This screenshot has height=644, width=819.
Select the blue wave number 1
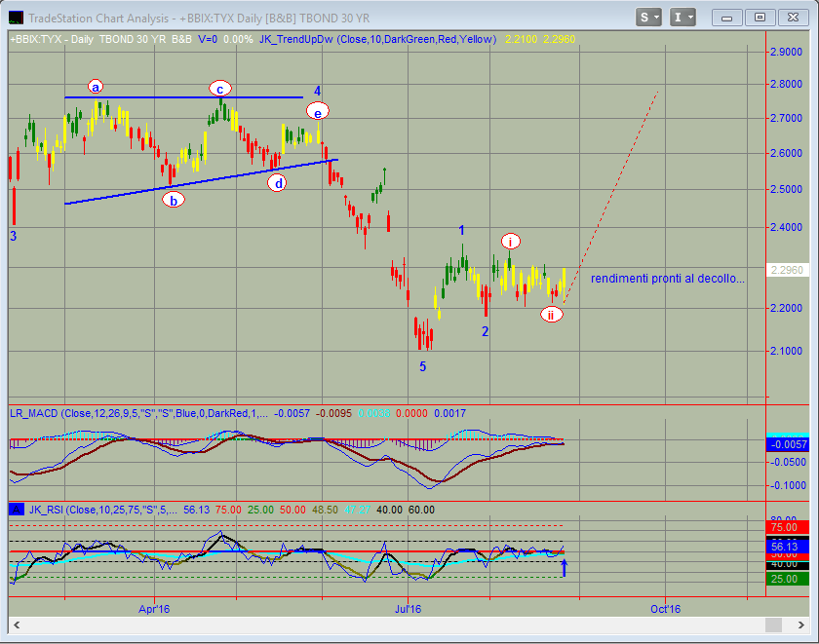[x=461, y=230]
